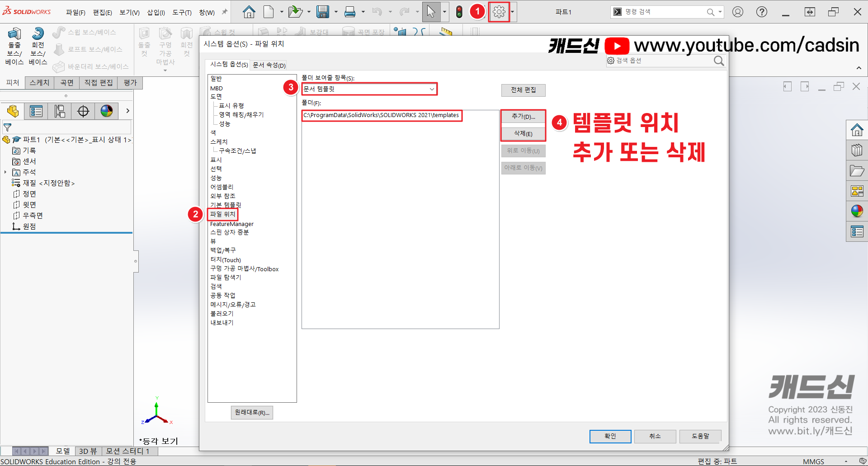Open Custom Properties icon in task pane
Screen dimensions: 868x466
click(x=857, y=231)
